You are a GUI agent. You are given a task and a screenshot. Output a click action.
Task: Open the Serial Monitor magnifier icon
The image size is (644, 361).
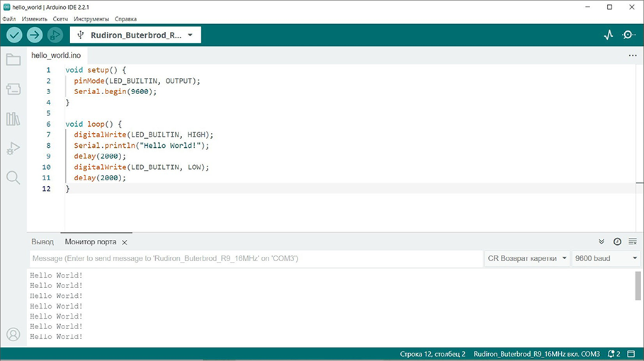point(629,35)
